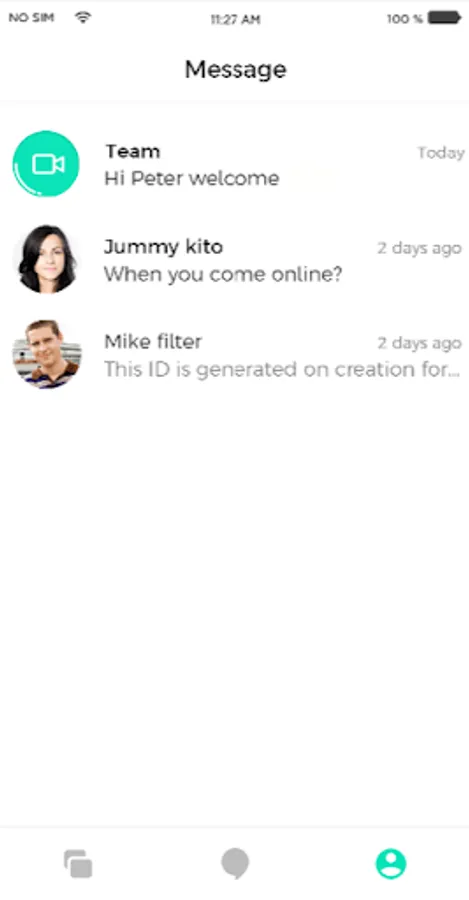The image size is (469, 900).
Task: Select the green profile tab icon
Action: pos(391,863)
